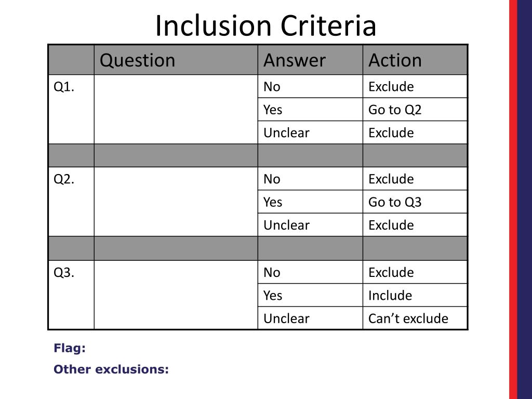The height and width of the screenshot is (399, 532).
Task: Click the Q1. row label
Action: 64,87
